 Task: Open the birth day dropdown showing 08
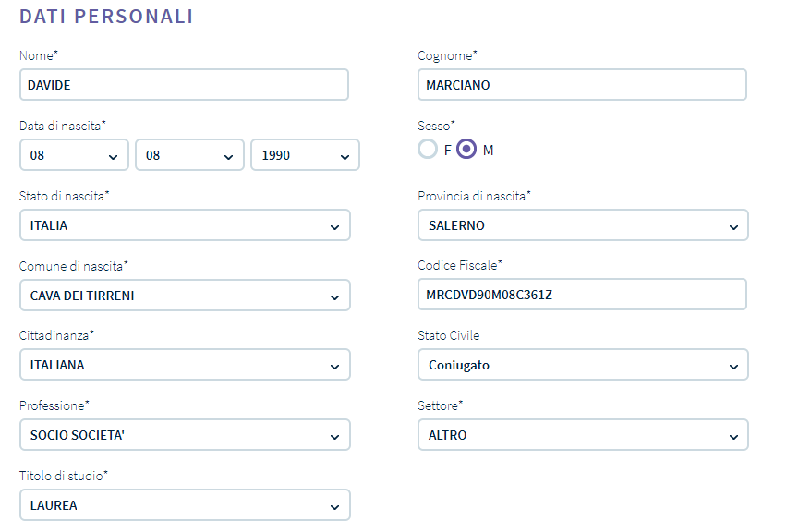74,155
